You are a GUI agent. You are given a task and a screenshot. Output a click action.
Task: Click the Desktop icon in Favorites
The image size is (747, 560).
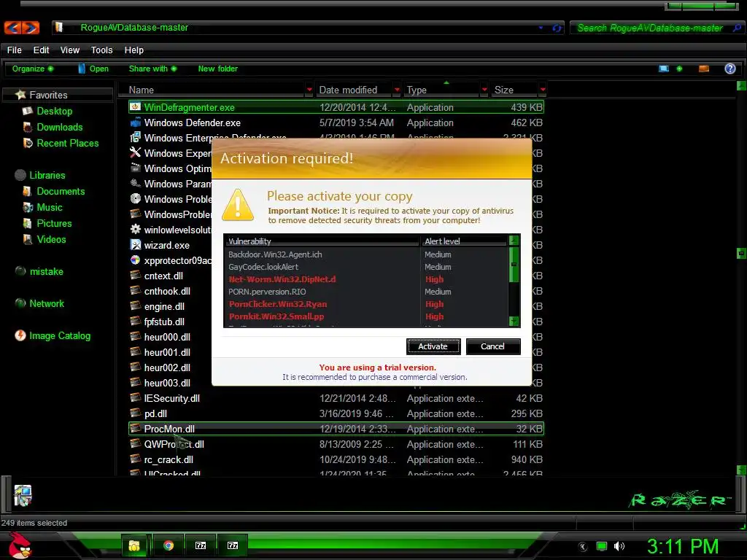[x=28, y=111]
